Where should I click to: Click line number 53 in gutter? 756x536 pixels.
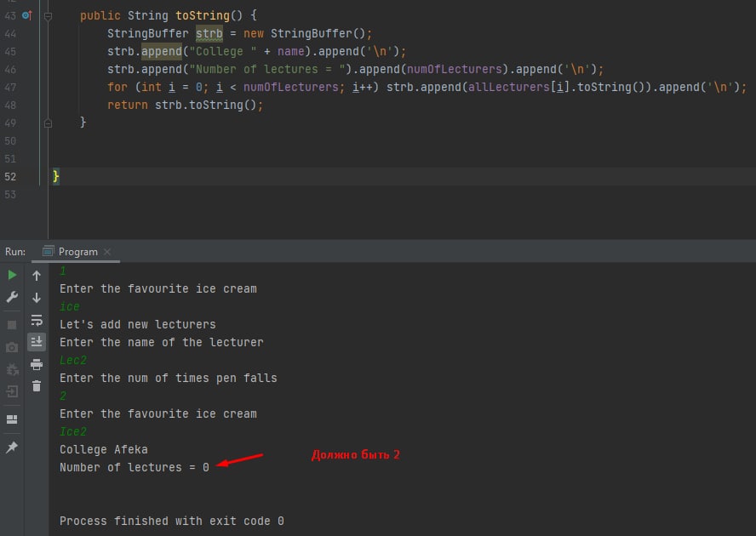click(x=10, y=194)
